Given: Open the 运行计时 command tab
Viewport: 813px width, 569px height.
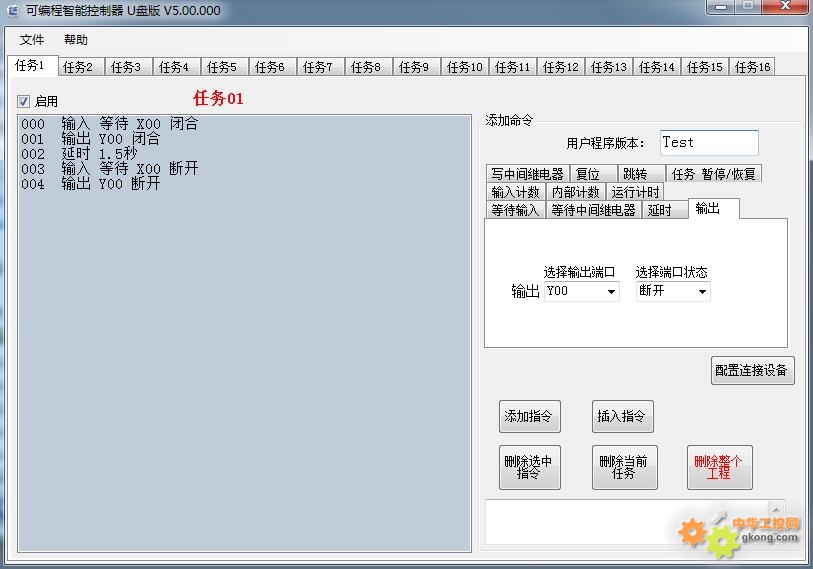Looking at the screenshot, I should tap(635, 192).
